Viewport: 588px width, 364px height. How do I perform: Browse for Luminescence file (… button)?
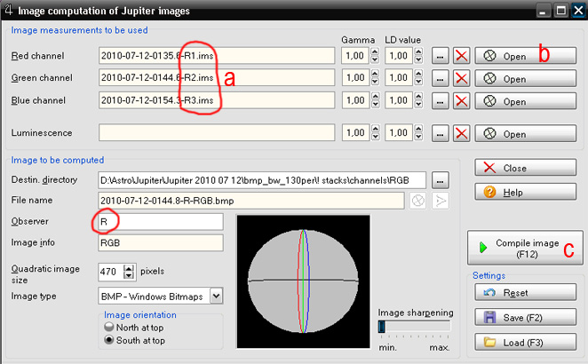point(440,134)
